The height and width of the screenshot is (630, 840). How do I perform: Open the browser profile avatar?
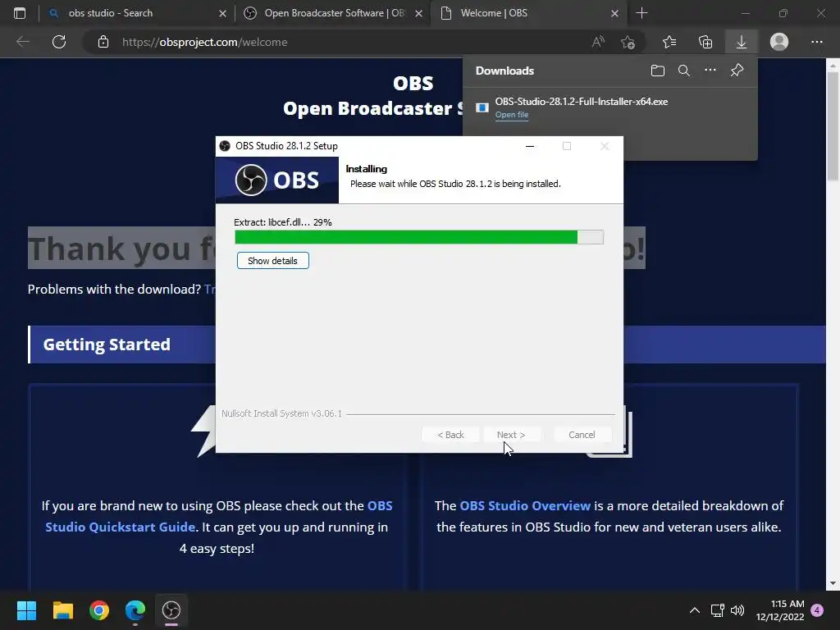(x=779, y=42)
